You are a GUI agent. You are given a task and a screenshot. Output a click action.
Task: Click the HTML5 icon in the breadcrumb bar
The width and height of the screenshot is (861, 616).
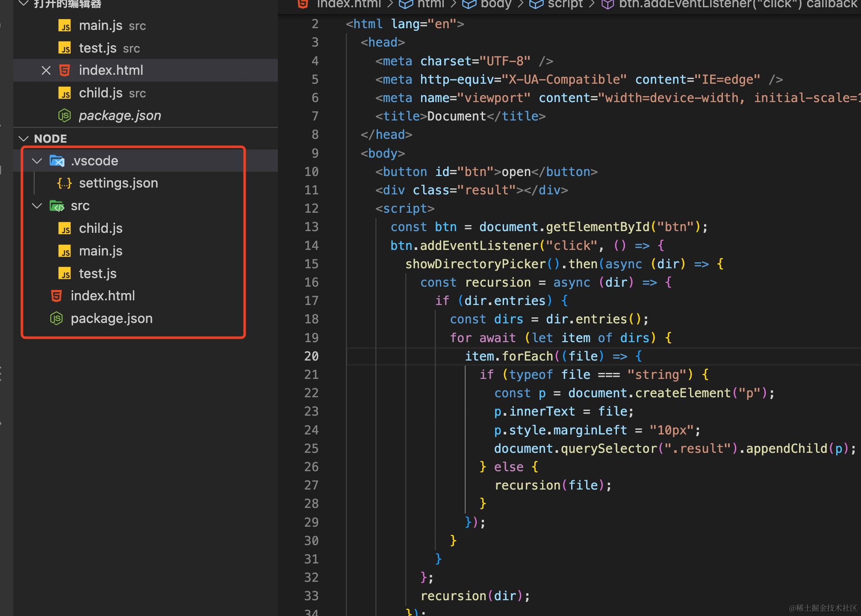click(x=303, y=4)
